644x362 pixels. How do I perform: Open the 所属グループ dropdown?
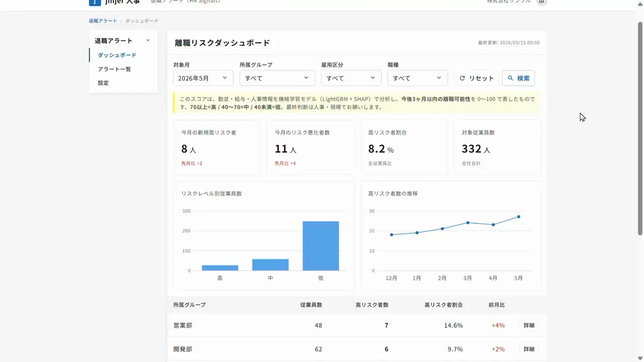[277, 78]
